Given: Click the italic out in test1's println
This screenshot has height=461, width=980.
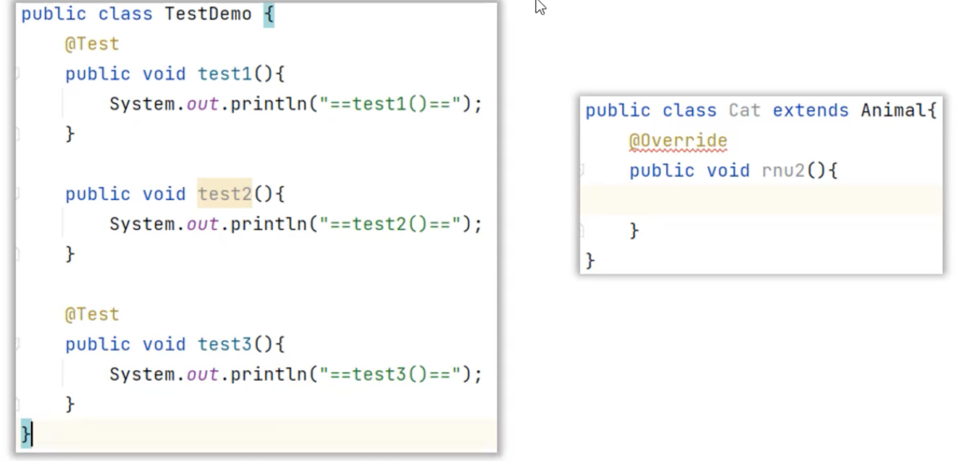Looking at the screenshot, I should (203, 104).
